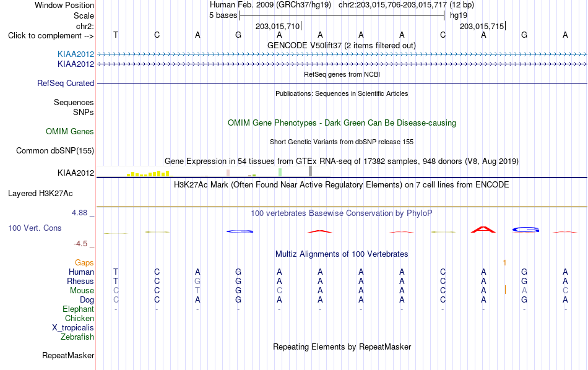Click Repeating Elements by RepeatMasker title
Image resolution: width=588 pixels, height=370 pixels.
(x=342, y=346)
